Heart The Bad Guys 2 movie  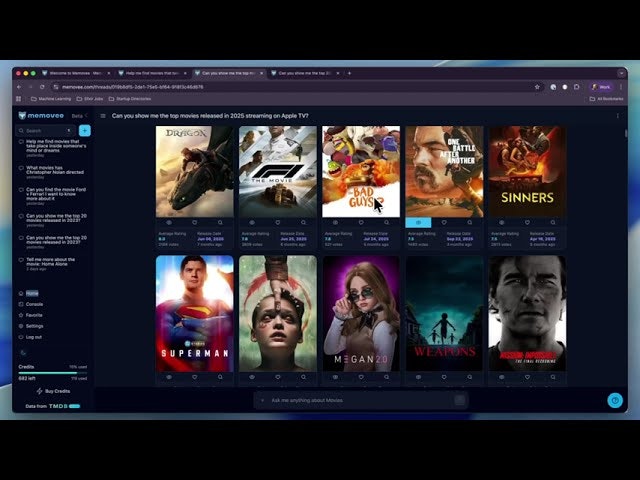(x=361, y=222)
